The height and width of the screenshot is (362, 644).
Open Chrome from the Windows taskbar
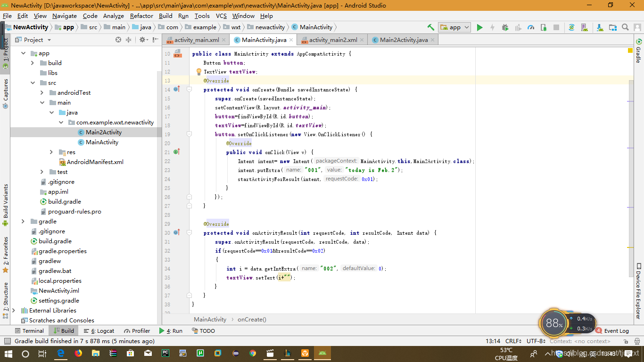pos(253,353)
